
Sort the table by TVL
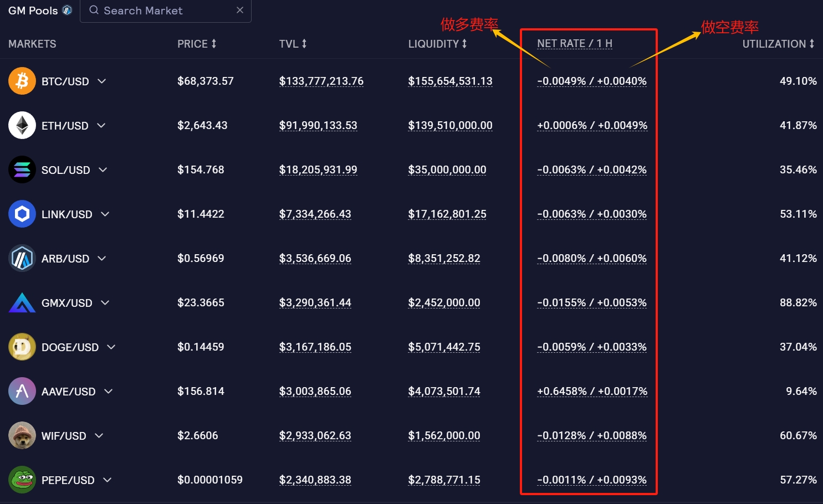point(293,44)
